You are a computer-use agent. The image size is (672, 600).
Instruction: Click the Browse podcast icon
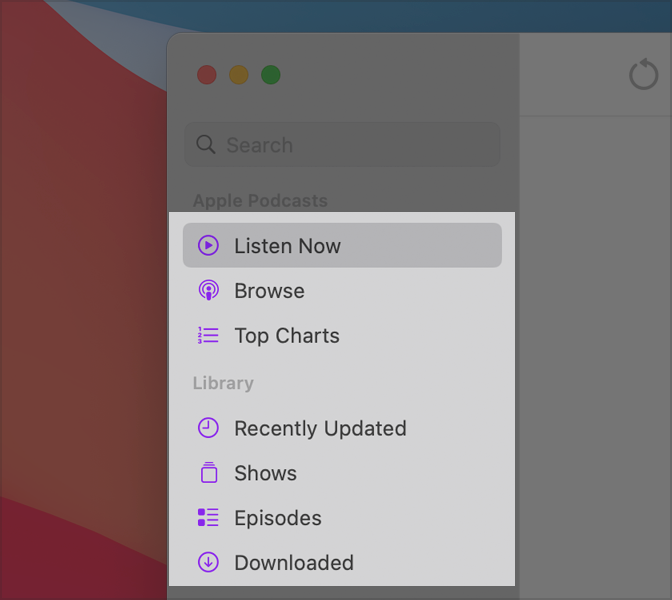(x=209, y=291)
